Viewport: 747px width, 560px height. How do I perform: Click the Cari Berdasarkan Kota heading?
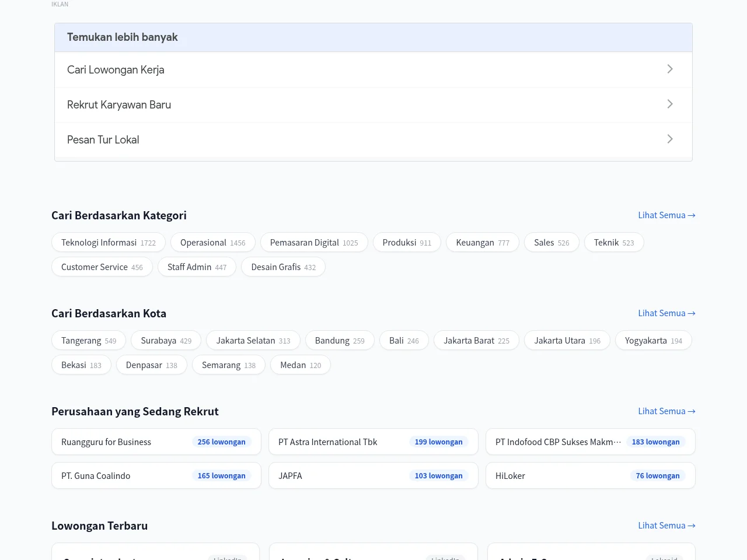pyautogui.click(x=109, y=314)
